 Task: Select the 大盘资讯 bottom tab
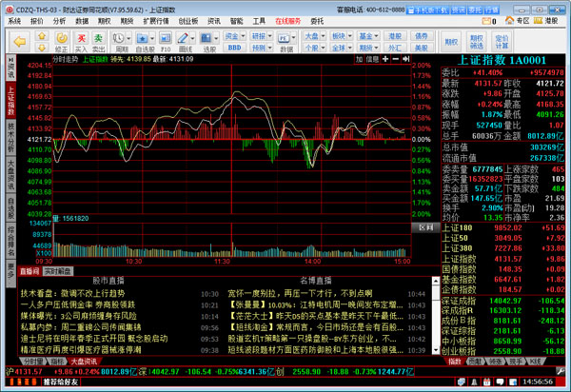point(84,362)
